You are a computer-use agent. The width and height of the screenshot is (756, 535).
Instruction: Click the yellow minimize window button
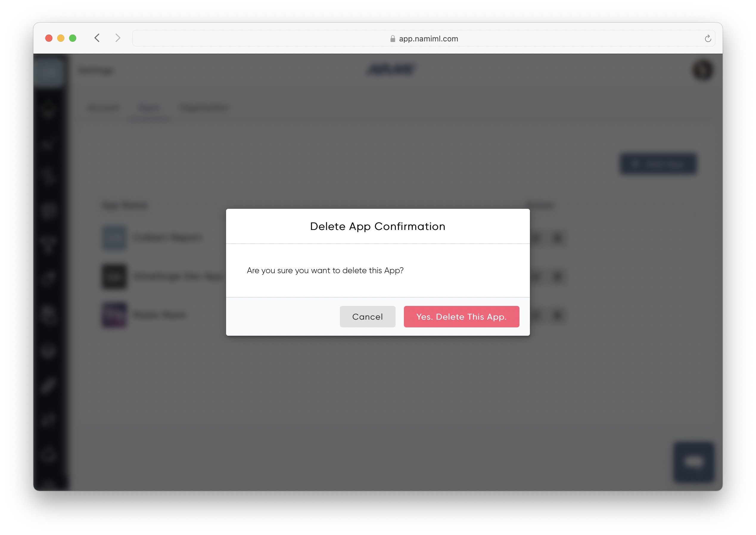click(x=60, y=38)
